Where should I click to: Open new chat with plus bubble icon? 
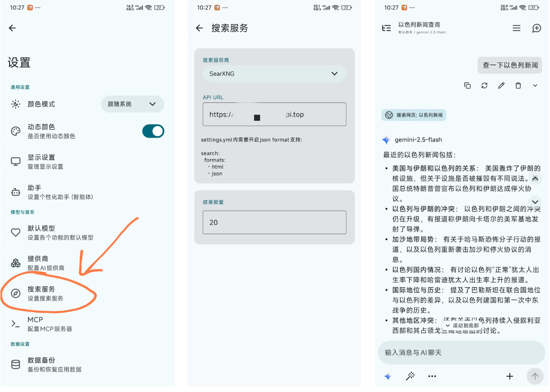[537, 28]
